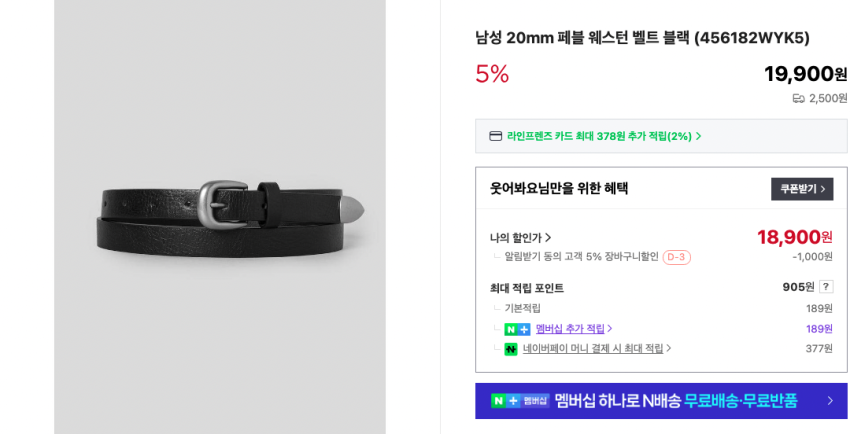Click the 무료배송·무료반품 banner text
The height and width of the screenshot is (434, 850).
[x=740, y=401]
